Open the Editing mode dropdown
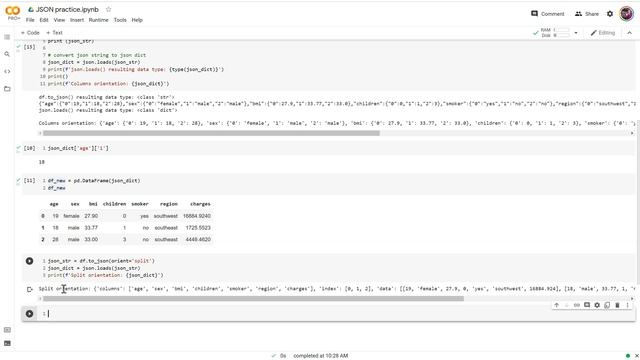Viewport: 640px width, 360px height. [x=602, y=33]
